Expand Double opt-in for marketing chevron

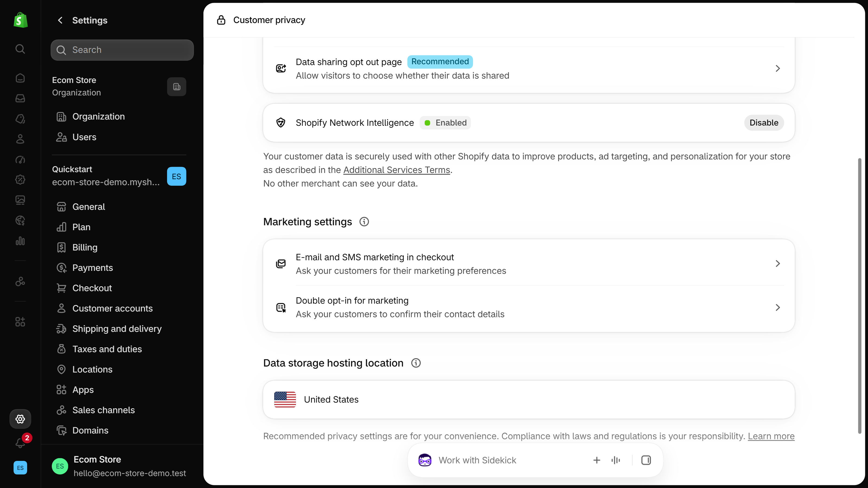778,307
